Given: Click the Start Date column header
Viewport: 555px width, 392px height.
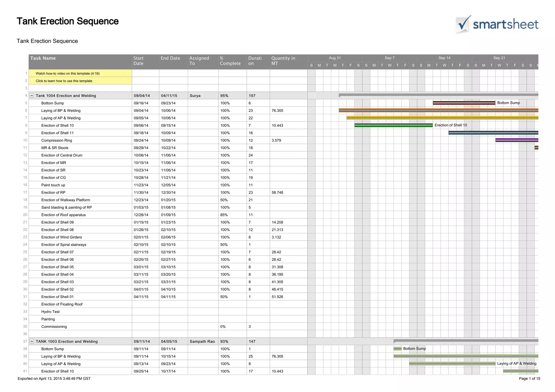Looking at the screenshot, I should click(138, 61).
